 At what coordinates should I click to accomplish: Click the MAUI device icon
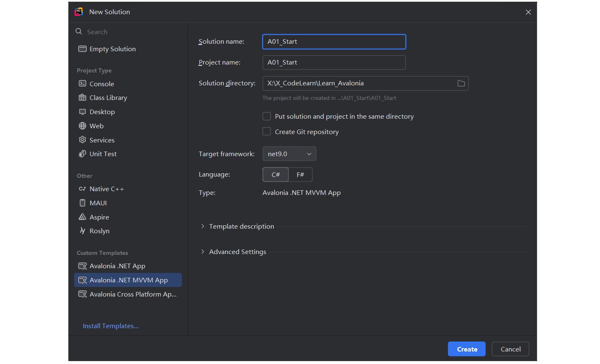(82, 203)
